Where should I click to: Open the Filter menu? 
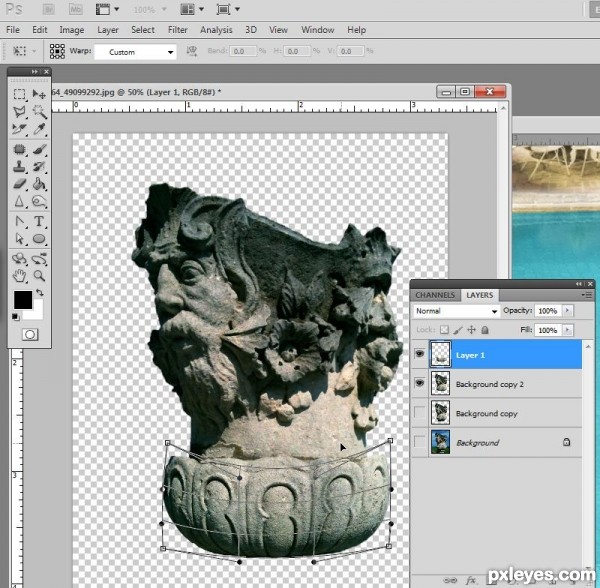coord(178,29)
